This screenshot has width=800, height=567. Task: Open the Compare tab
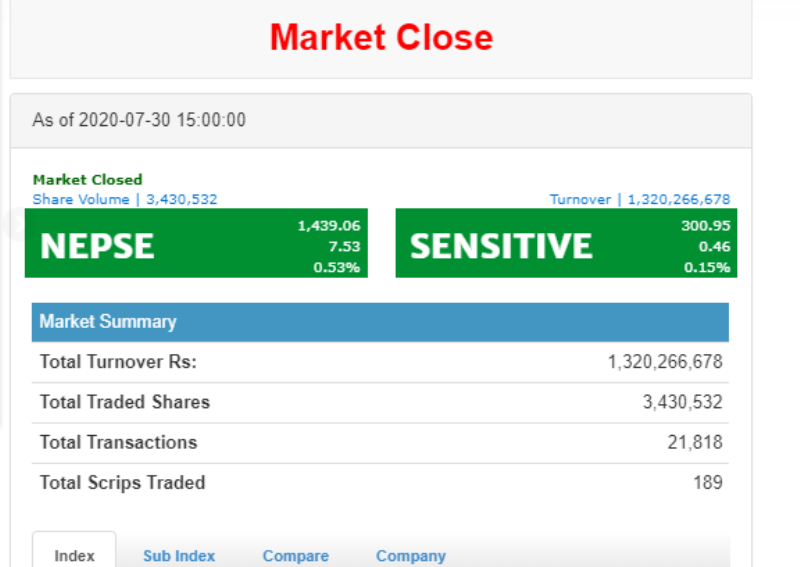(x=295, y=555)
